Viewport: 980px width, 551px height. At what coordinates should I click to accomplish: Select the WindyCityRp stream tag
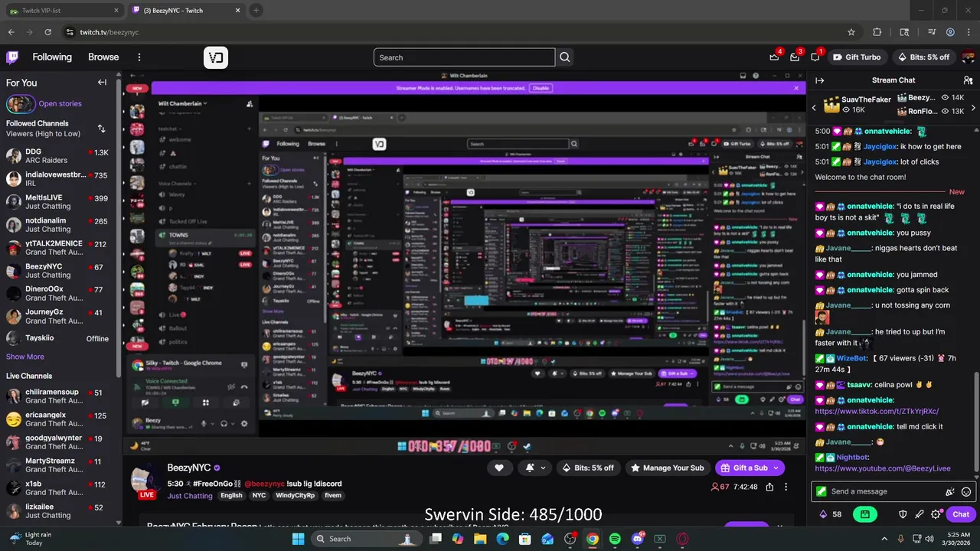click(x=296, y=496)
